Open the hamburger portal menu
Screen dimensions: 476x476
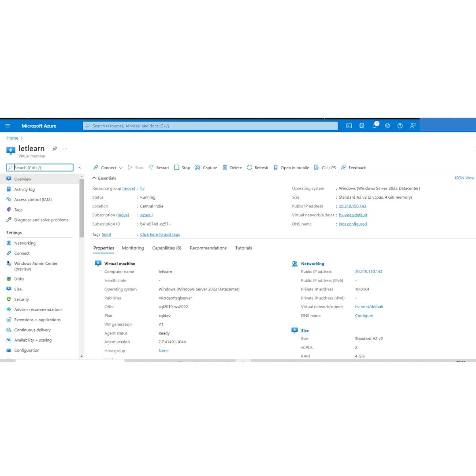(7, 126)
